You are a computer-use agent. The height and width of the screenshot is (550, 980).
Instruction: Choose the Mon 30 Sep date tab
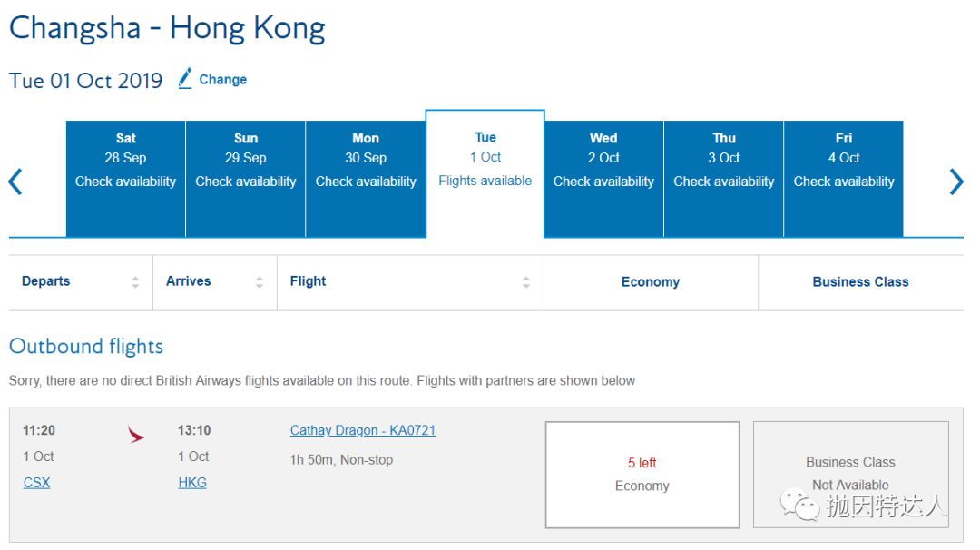coord(366,178)
